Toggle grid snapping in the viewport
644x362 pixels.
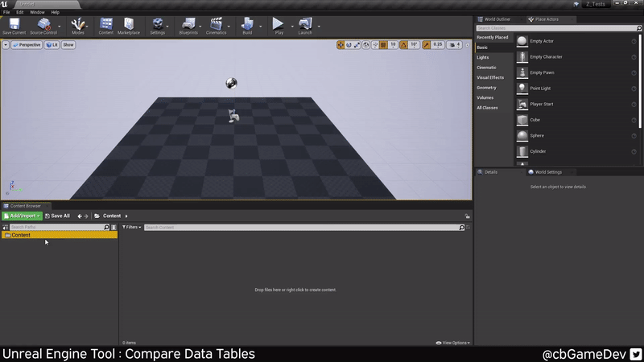click(x=383, y=45)
